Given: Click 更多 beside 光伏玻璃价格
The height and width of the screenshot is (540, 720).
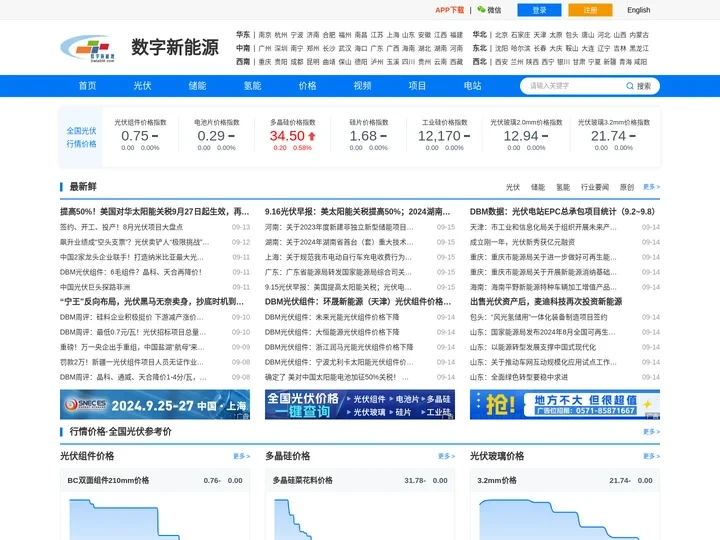Looking at the screenshot, I should (651, 456).
